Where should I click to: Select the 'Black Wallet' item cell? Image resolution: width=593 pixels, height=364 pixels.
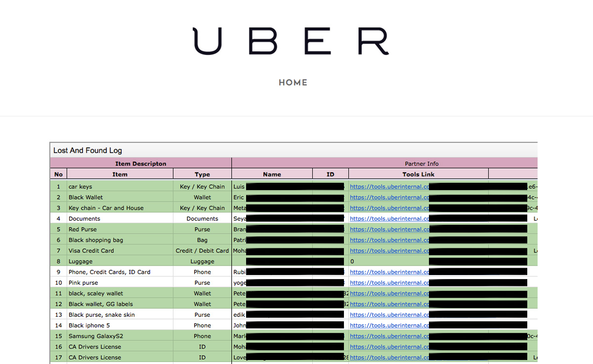click(120, 198)
